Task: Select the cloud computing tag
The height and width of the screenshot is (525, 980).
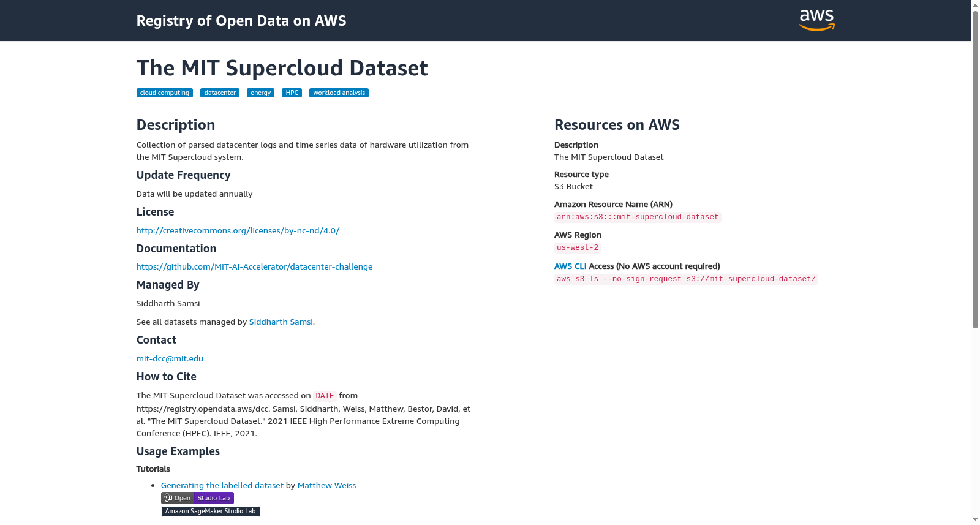Action: pyautogui.click(x=165, y=93)
